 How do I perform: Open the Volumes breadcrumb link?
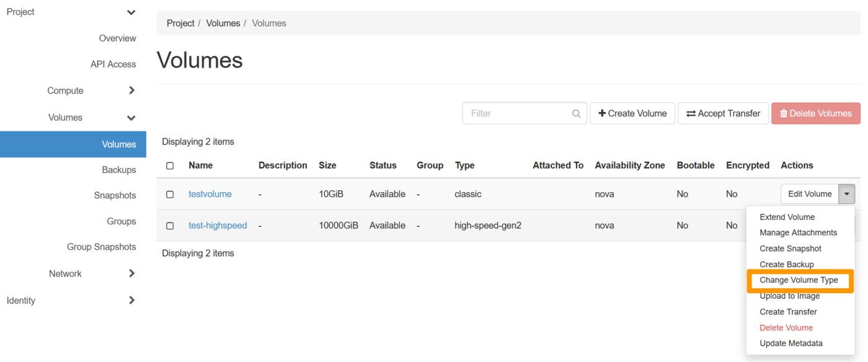[223, 23]
